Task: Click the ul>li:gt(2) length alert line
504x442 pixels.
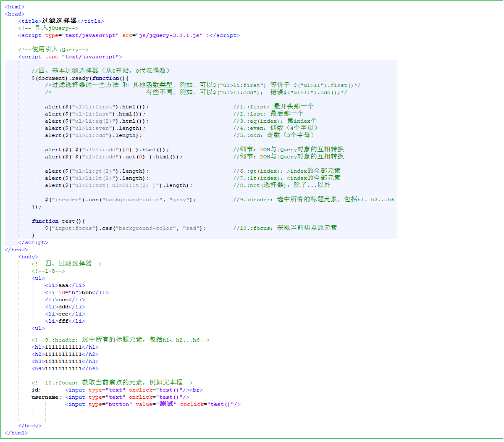Action: click(97, 171)
